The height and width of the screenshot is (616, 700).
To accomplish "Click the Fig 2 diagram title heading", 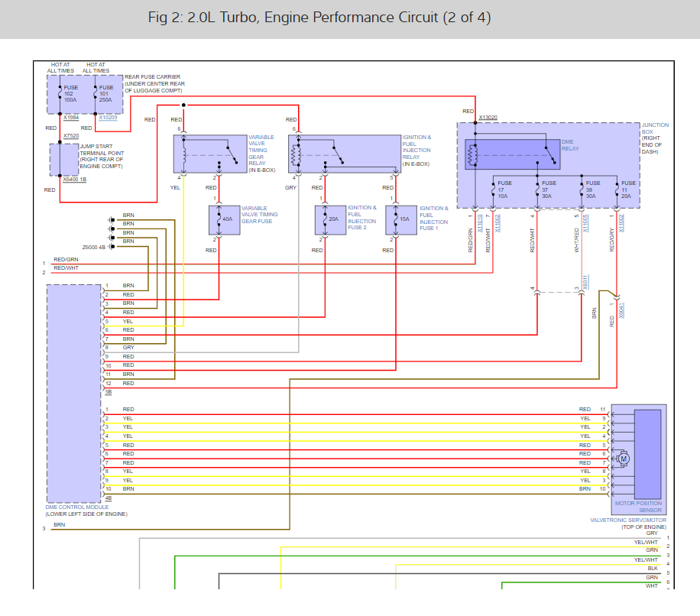I will point(319,17).
